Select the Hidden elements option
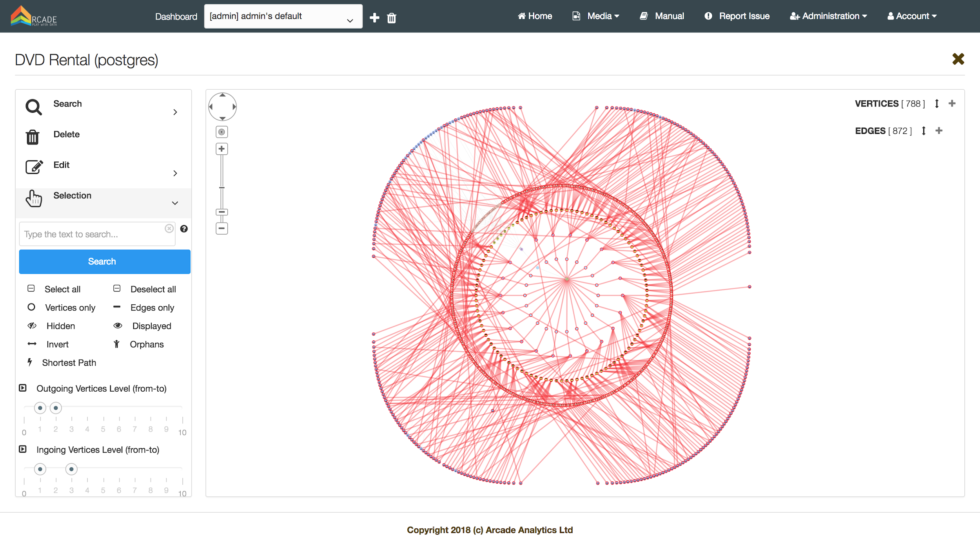The height and width of the screenshot is (546, 980). pos(60,326)
